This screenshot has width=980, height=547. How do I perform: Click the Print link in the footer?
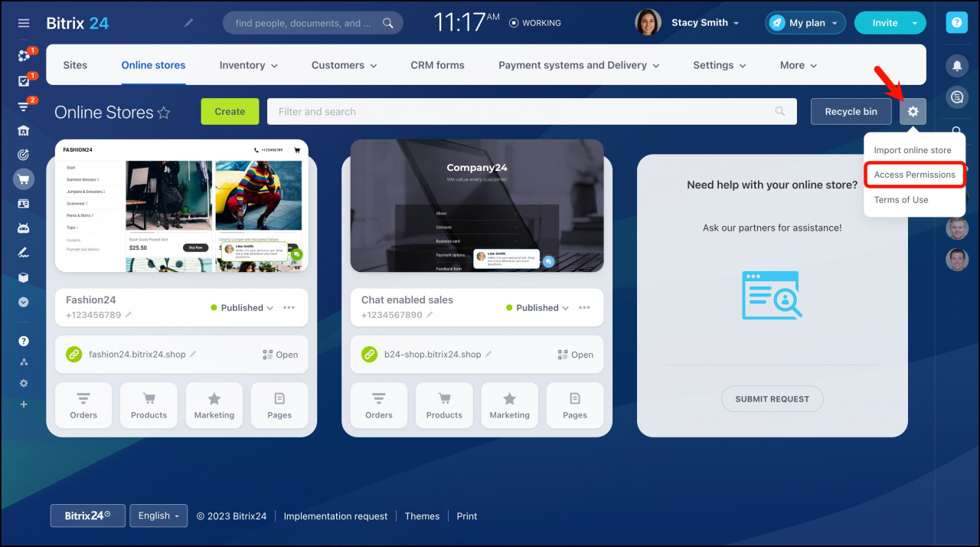click(x=467, y=516)
